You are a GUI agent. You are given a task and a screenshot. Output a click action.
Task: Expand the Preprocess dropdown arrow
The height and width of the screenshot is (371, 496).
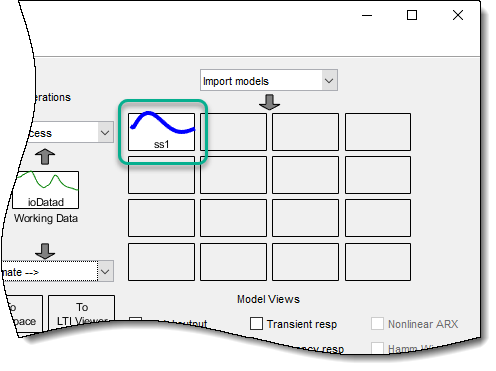(x=105, y=133)
